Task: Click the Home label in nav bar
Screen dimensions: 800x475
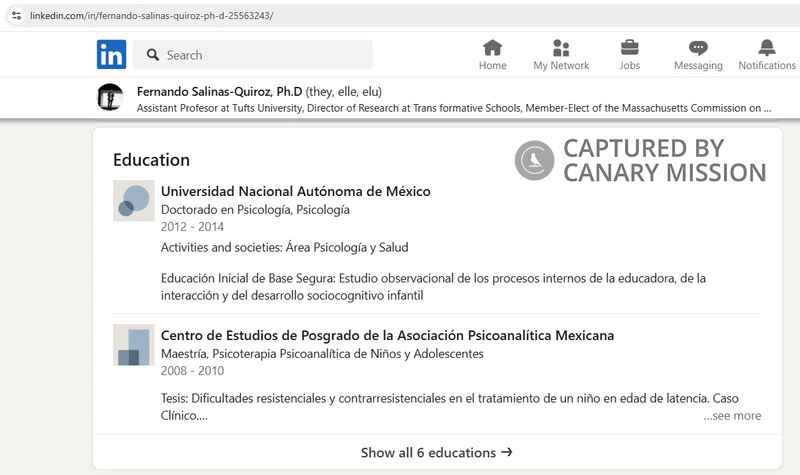Action: coord(492,65)
